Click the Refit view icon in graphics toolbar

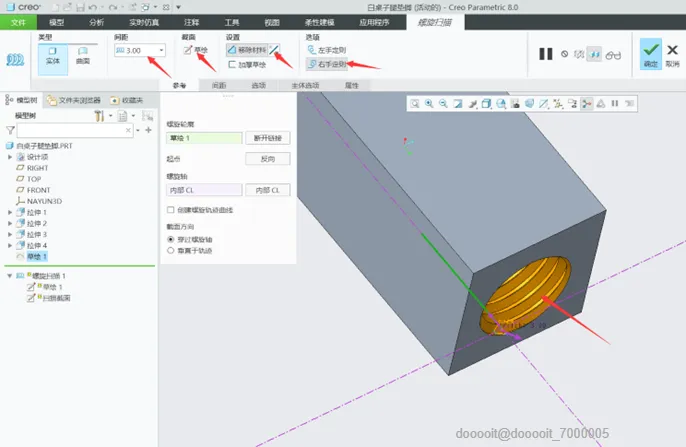coord(414,104)
